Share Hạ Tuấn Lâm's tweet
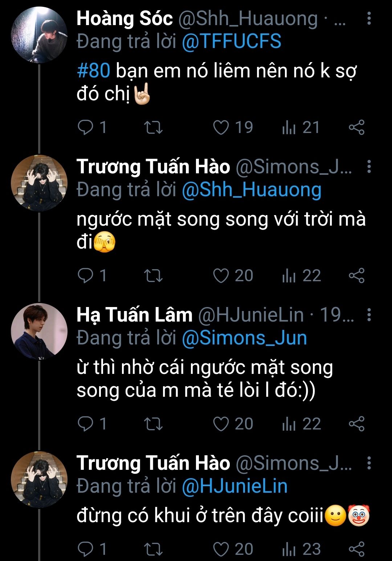This screenshot has width=392, height=561. 356,424
